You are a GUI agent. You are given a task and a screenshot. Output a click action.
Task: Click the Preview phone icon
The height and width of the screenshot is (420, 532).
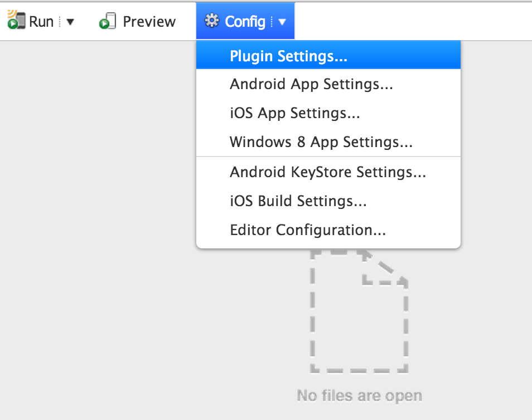click(x=107, y=22)
